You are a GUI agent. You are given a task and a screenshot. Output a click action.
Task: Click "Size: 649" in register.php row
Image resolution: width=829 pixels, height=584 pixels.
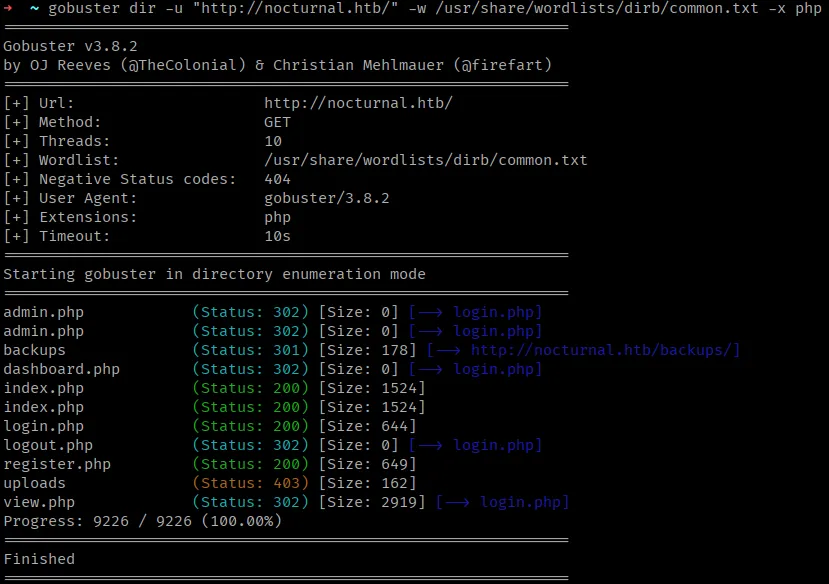click(x=367, y=464)
